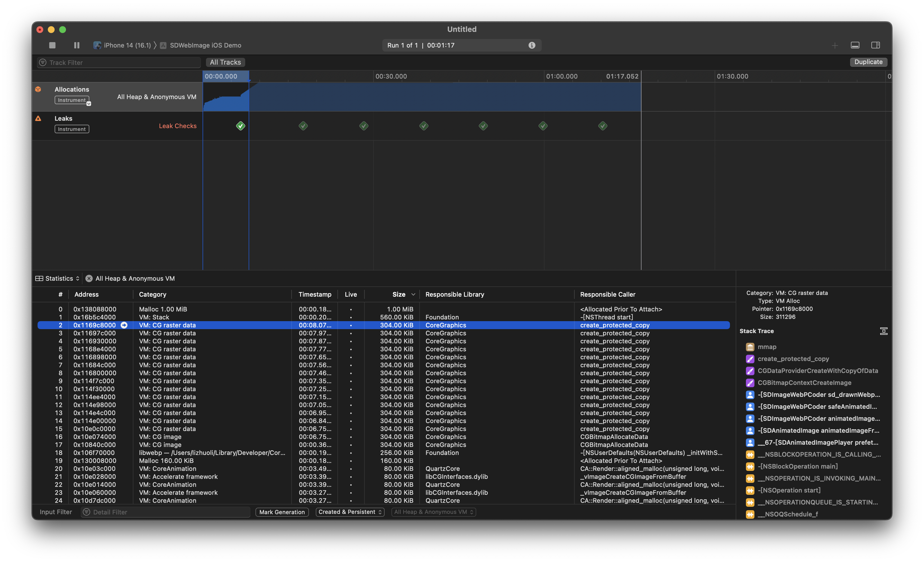Viewport: 924px width, 562px height.
Task: Select __NSBLOCKOPERATION_IS_CALLING frame icon
Action: click(750, 455)
